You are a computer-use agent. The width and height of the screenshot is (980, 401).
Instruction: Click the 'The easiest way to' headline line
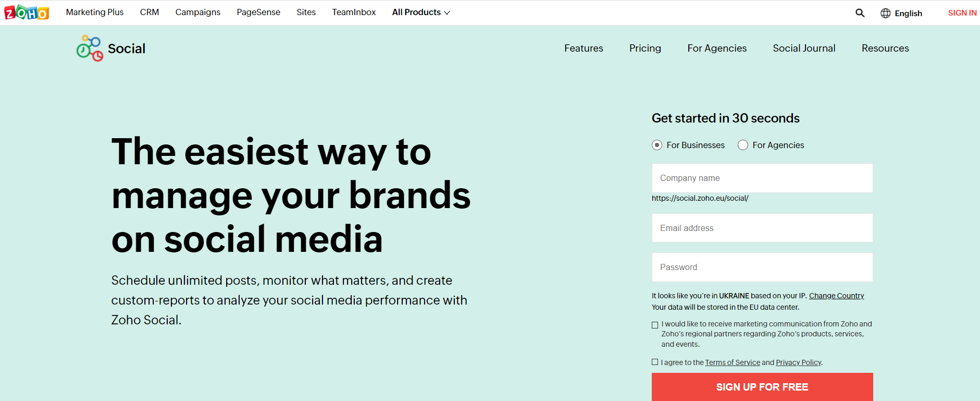(271, 152)
